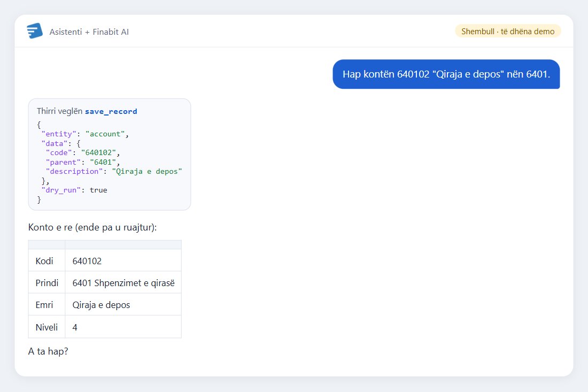Select the Prindi label cell
The height and width of the screenshot is (392, 588).
click(47, 282)
